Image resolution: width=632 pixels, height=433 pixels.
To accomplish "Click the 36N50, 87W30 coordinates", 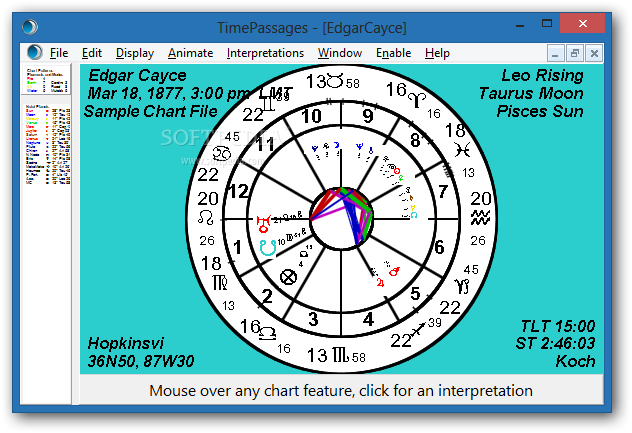I will click(141, 361).
